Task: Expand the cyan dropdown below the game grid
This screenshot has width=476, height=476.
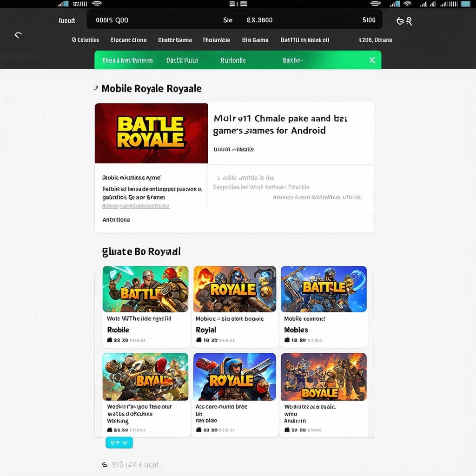Action: [x=119, y=443]
